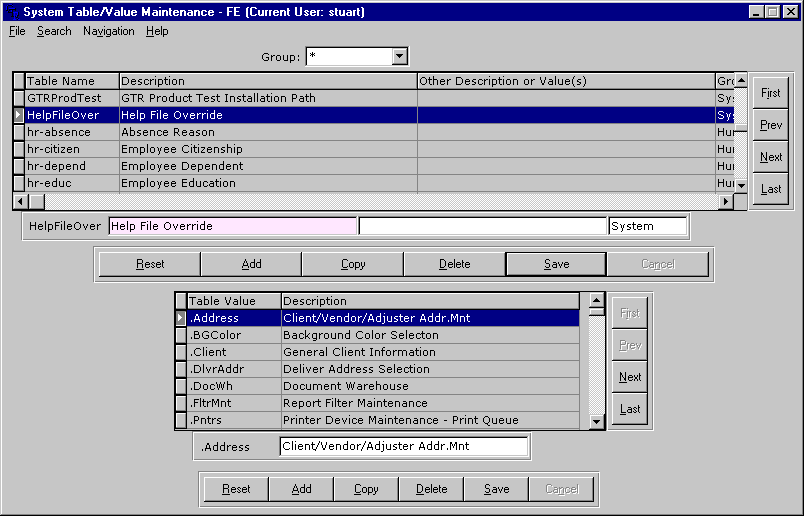This screenshot has height=516, width=804.
Task: Select the .BGColor table value row
Action: click(230, 335)
